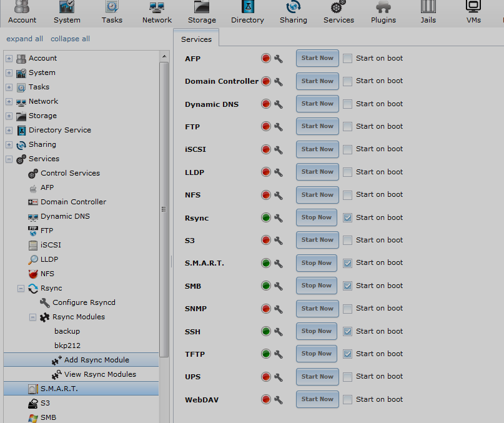Click the collapse all link
The image size is (504, 423).
(x=70, y=39)
